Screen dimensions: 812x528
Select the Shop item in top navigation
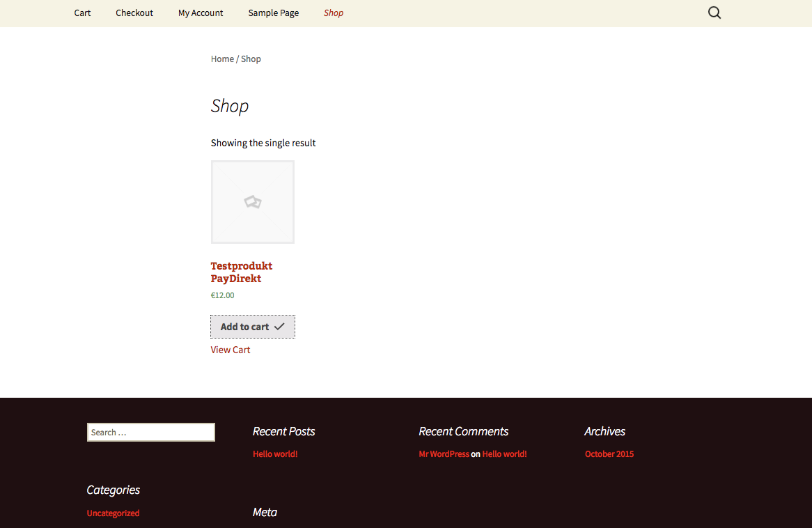click(333, 13)
